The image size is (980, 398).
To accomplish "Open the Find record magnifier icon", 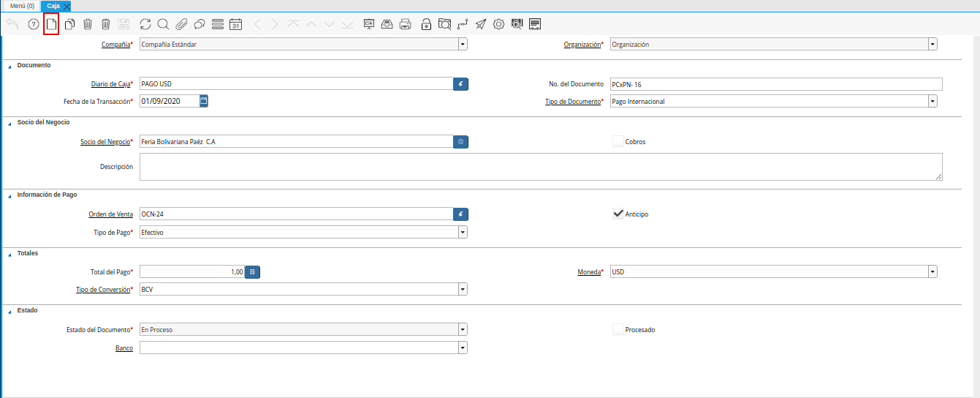I will click(x=163, y=24).
